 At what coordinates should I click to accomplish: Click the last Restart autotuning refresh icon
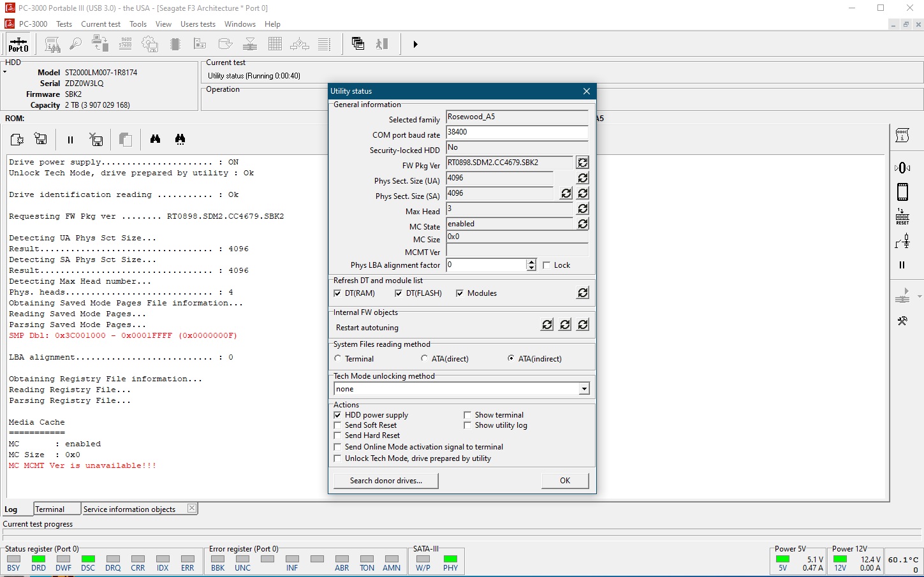tap(582, 325)
